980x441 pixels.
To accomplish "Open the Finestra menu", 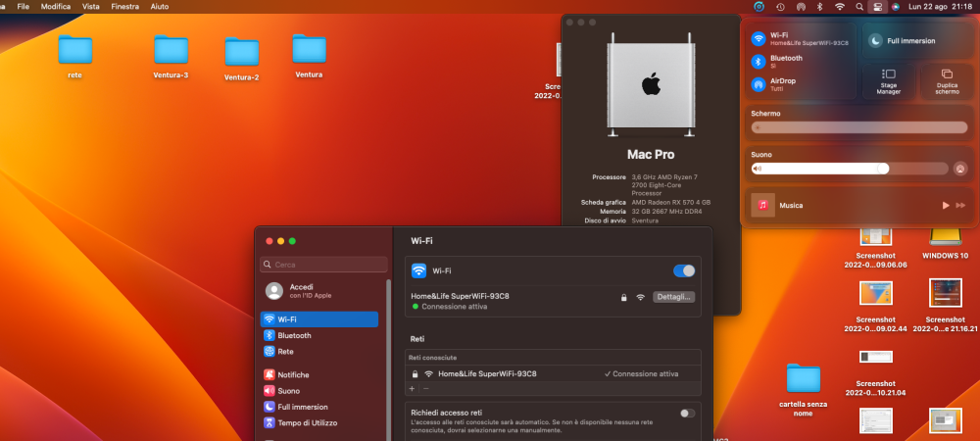I will pyautogui.click(x=125, y=6).
